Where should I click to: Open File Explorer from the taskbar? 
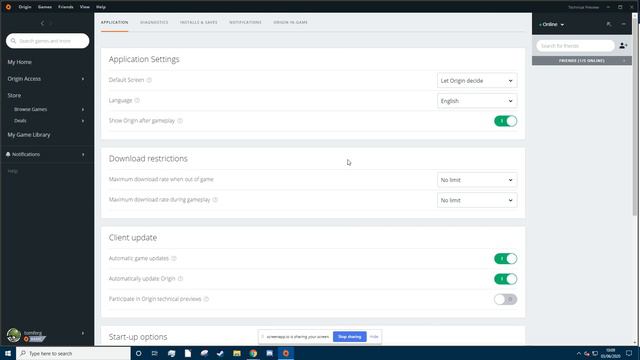(237, 353)
